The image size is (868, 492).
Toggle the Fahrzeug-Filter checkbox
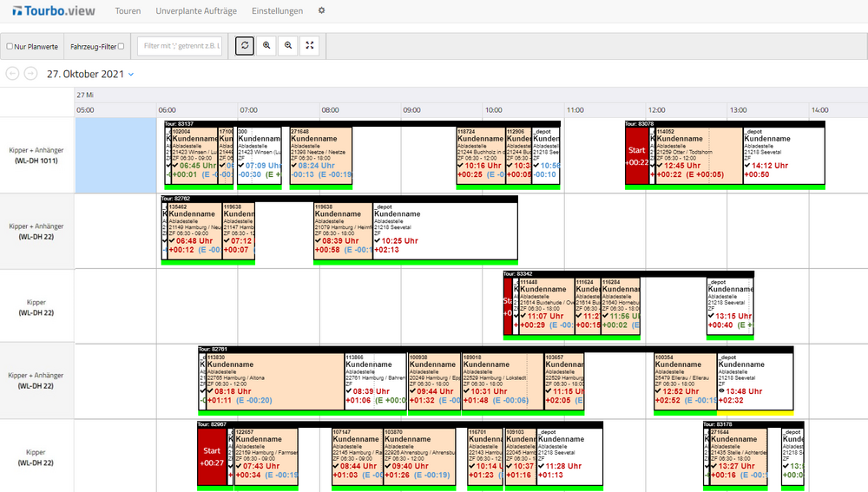(x=121, y=46)
